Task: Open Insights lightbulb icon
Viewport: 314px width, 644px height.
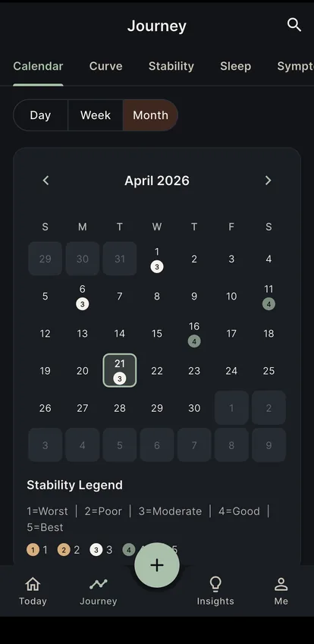Action: click(x=215, y=584)
